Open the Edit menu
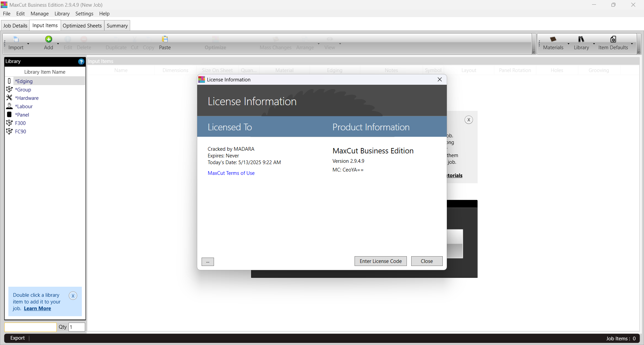Image resolution: width=644 pixels, height=345 pixels. tap(20, 14)
